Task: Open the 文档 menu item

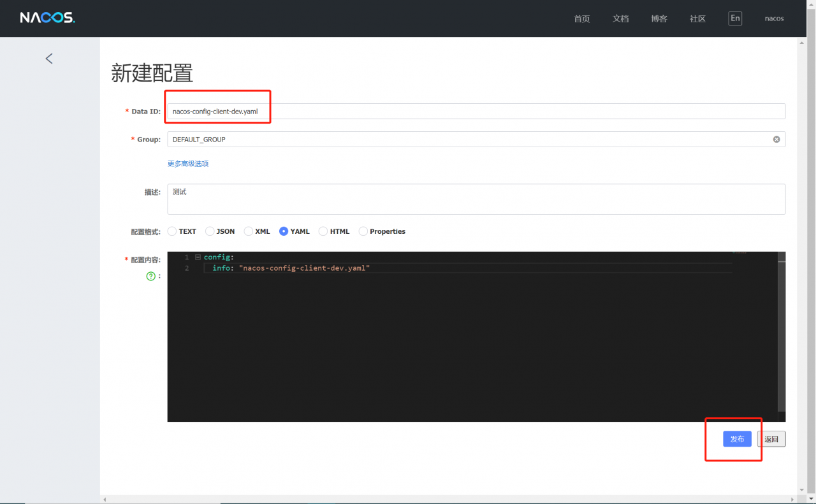Action: [x=621, y=18]
